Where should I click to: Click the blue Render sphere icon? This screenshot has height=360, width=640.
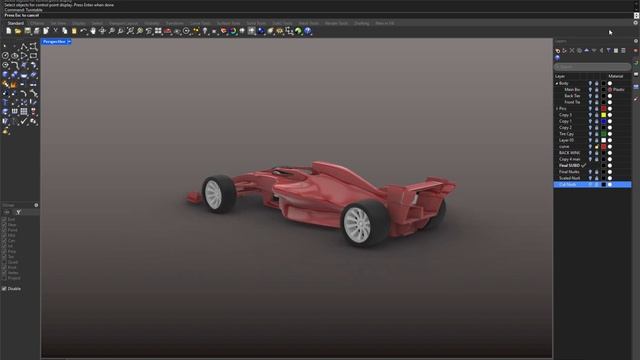[261, 31]
